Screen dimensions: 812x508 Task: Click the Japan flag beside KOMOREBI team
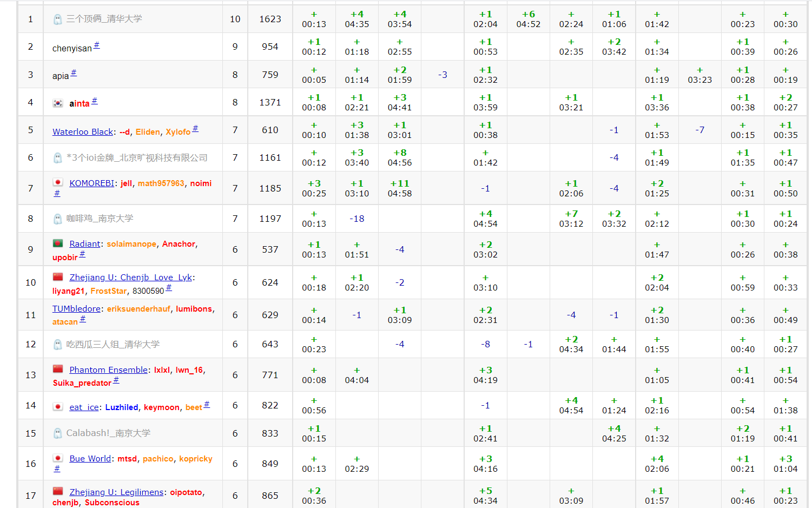pos(58,183)
